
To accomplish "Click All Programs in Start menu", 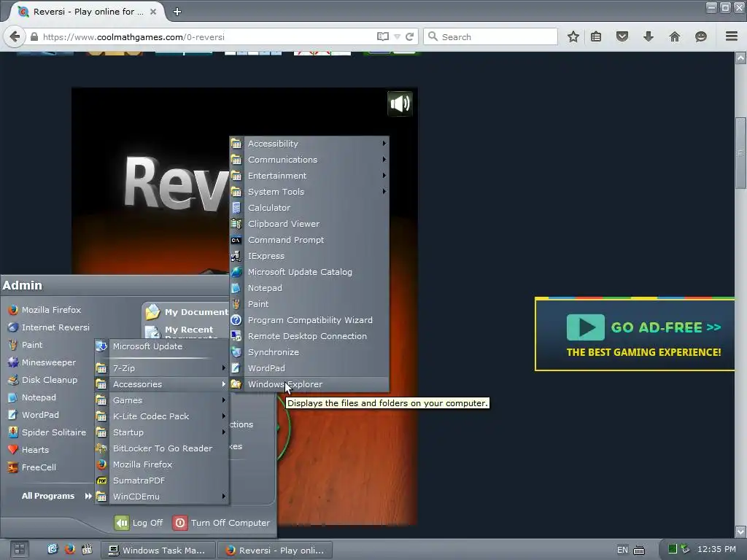I will tap(56, 496).
